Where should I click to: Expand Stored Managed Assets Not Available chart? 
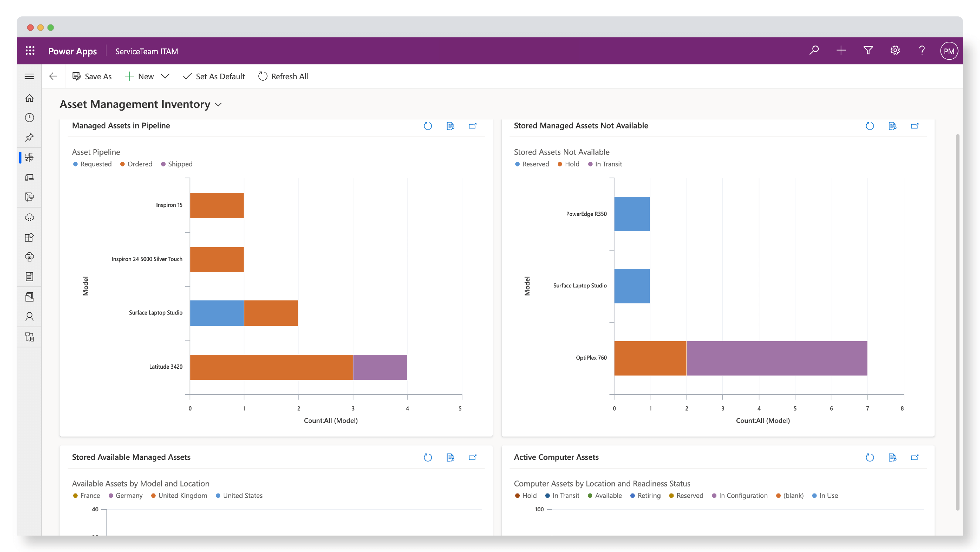915,126
